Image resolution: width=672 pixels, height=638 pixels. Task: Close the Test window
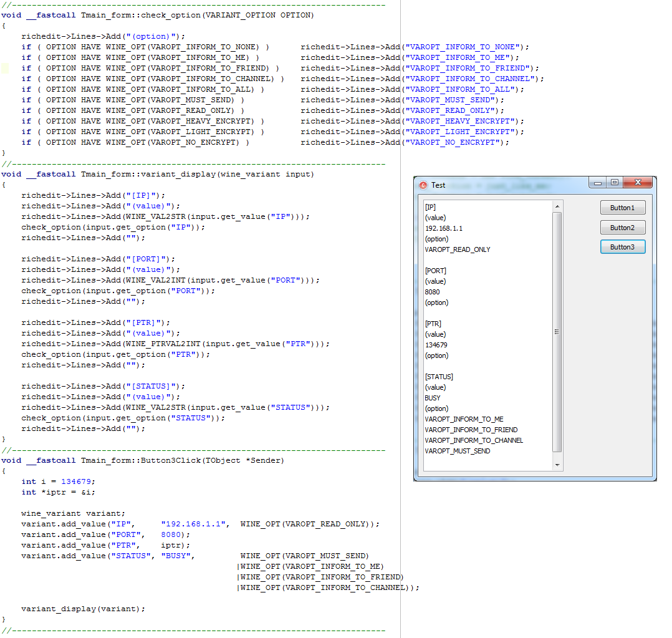pos(638,183)
